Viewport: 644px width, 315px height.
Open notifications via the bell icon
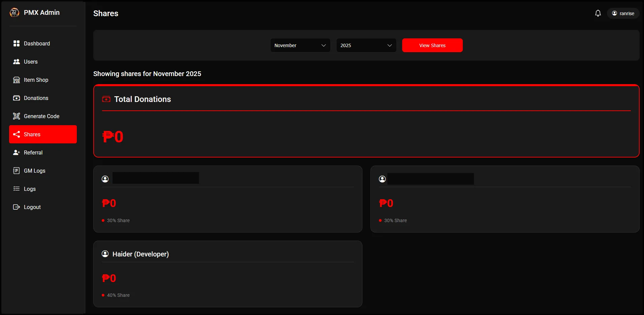598,13
